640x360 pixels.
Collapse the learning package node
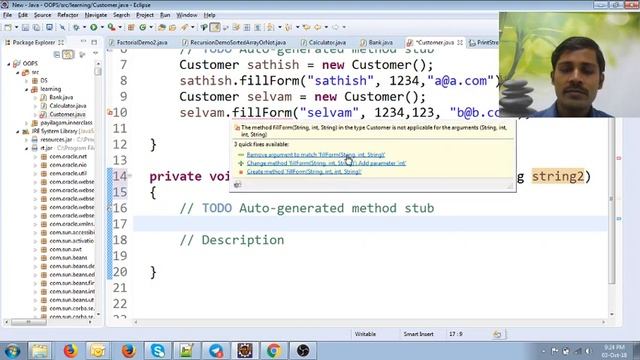[x=27, y=89]
